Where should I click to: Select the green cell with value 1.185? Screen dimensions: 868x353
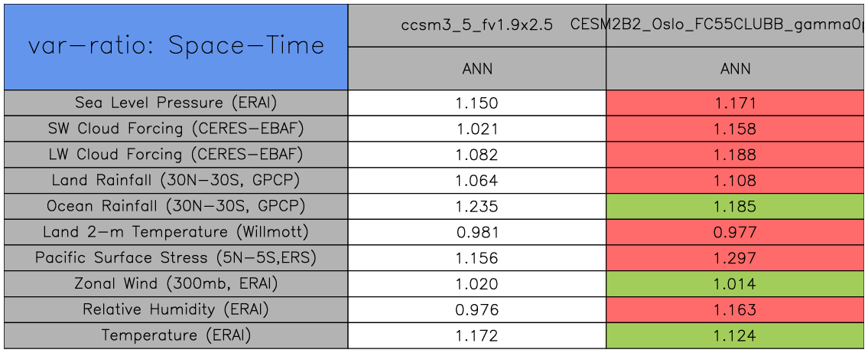735,207
